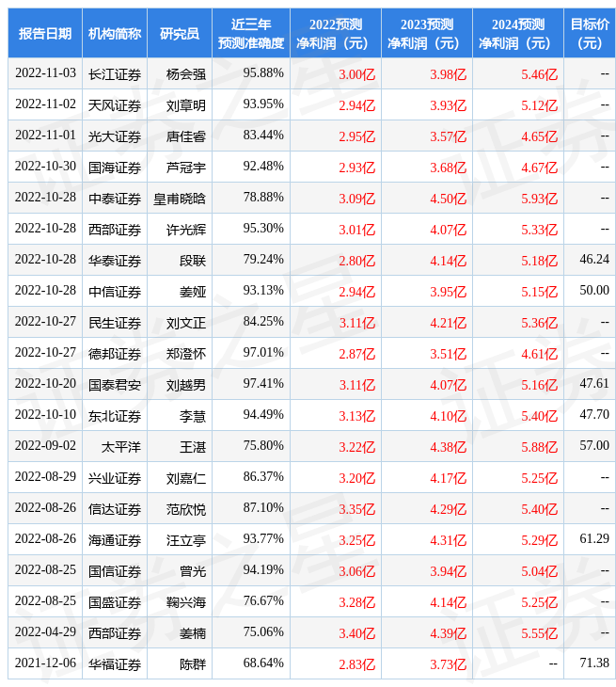Select the 信达证券 institution cell

[115, 509]
